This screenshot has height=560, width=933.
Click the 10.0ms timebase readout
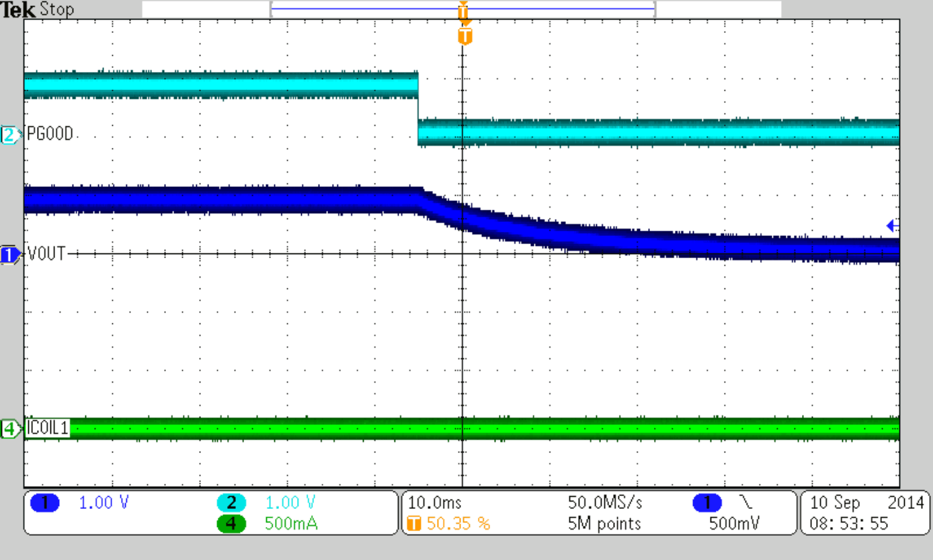(x=435, y=503)
